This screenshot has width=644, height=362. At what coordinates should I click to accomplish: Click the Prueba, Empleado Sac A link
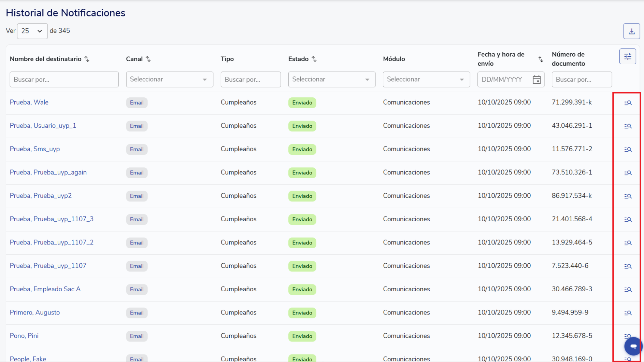pos(45,289)
